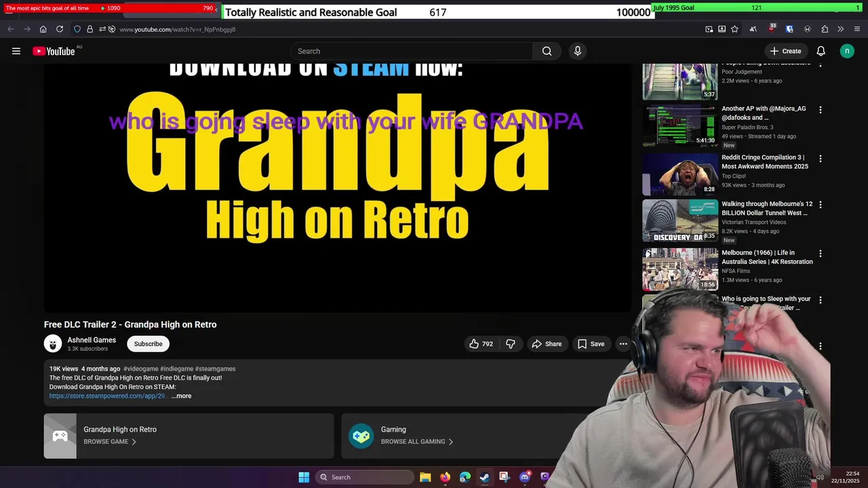Subscribe to Ashnell Games
The height and width of the screenshot is (488, 868).
(x=148, y=344)
